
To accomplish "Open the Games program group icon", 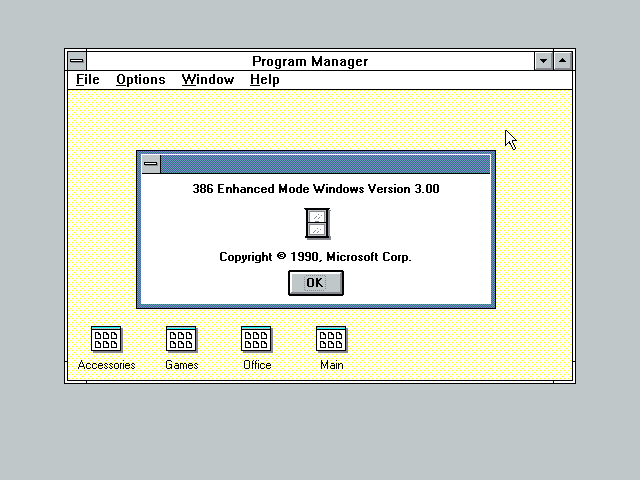I will [181, 339].
